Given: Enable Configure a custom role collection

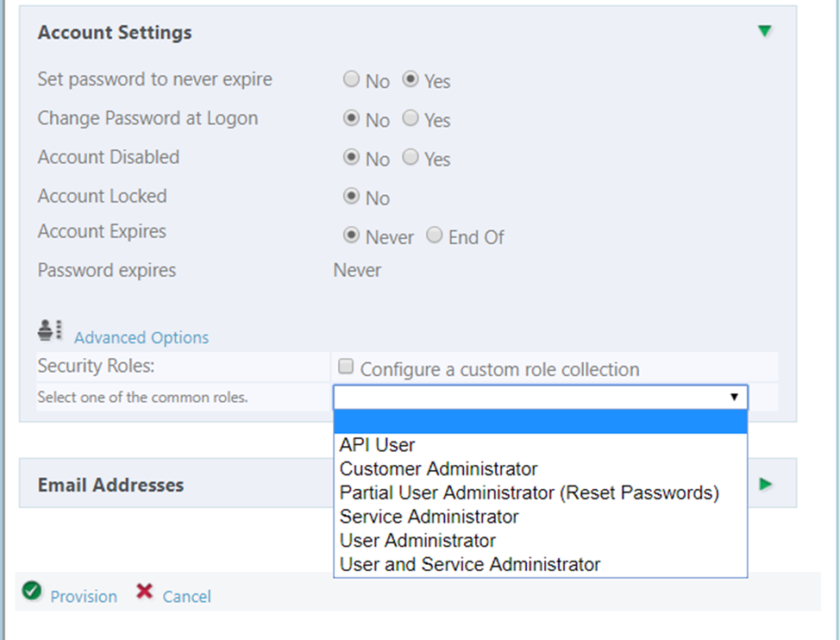Looking at the screenshot, I should (346, 367).
